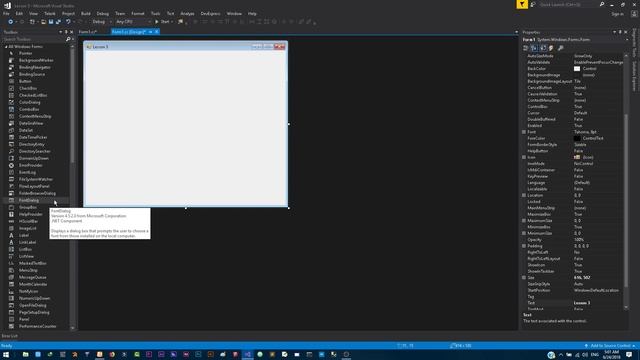The image size is (640, 360).
Task: Sort properties by category icon
Action: (526, 48)
